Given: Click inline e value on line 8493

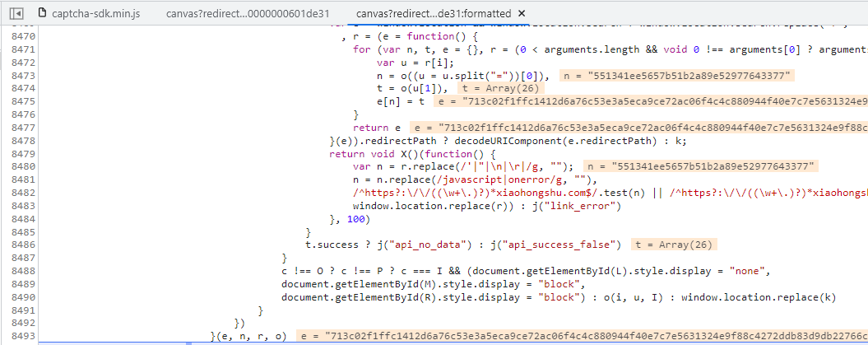Looking at the screenshot, I should [x=581, y=336].
